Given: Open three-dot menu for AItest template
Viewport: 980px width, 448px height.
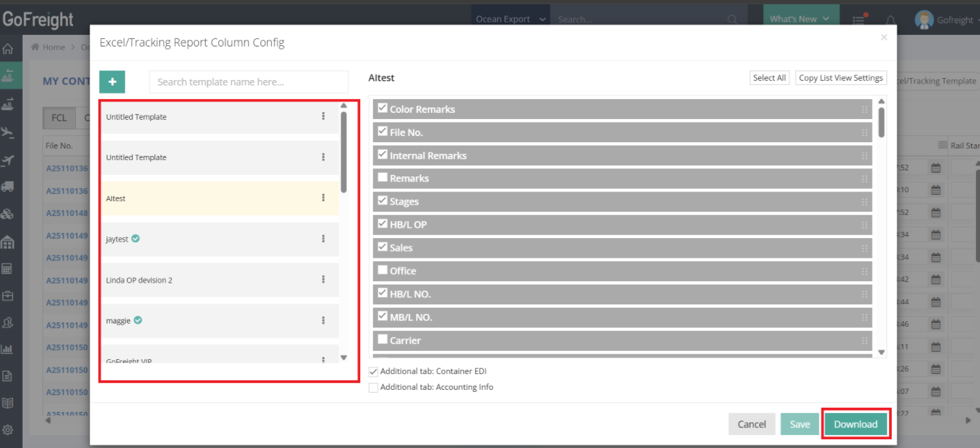Looking at the screenshot, I should (x=323, y=198).
